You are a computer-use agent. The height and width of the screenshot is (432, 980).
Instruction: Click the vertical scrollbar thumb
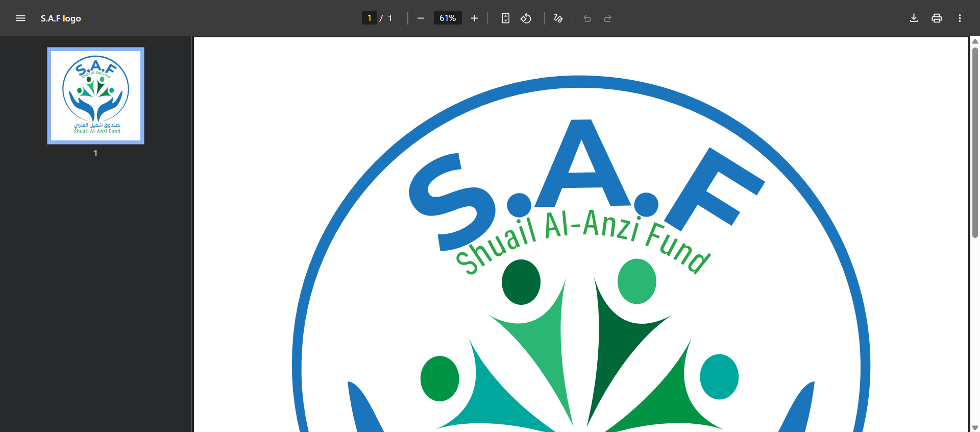coord(975,143)
